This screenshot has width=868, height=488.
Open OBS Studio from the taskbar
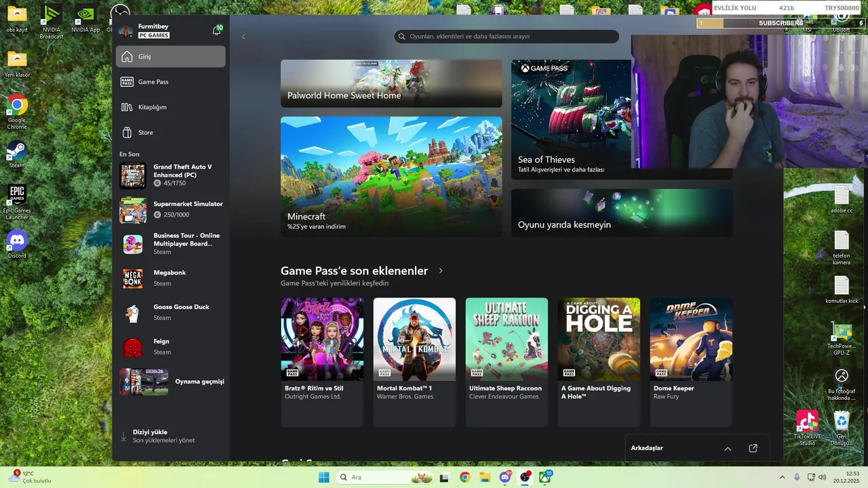(525, 477)
